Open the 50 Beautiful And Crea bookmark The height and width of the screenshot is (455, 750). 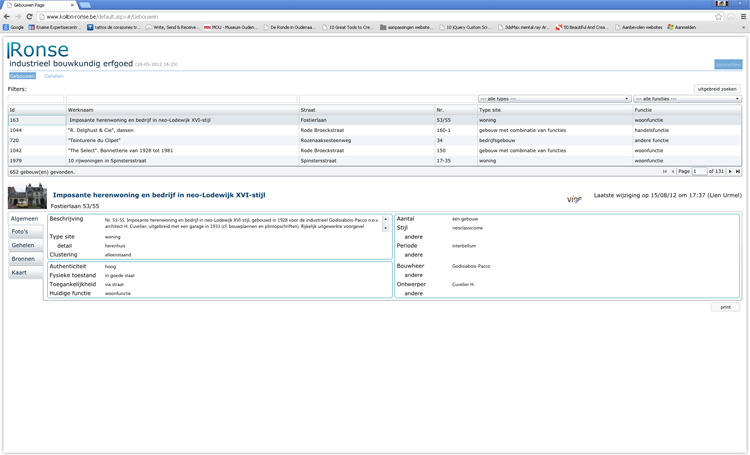click(x=582, y=27)
